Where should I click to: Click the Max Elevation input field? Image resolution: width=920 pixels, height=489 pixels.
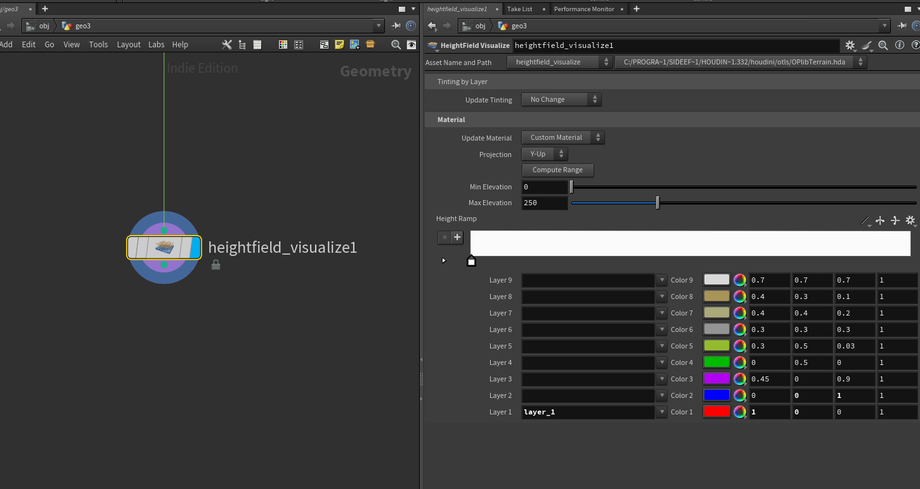point(544,203)
